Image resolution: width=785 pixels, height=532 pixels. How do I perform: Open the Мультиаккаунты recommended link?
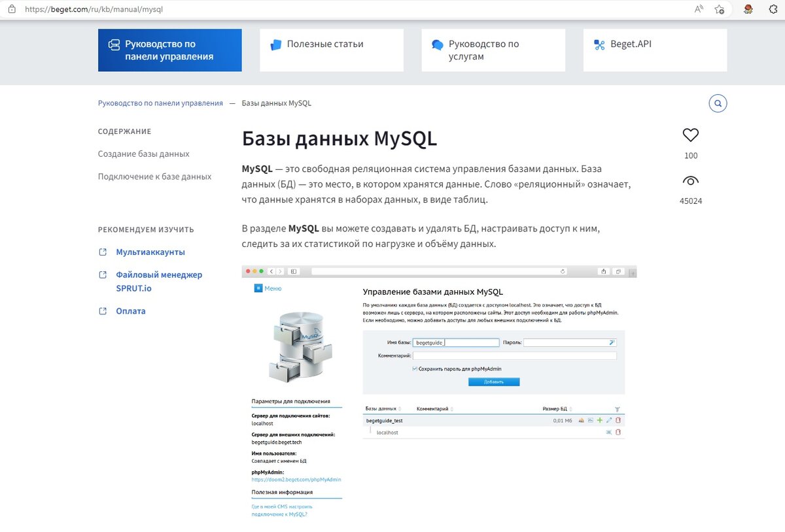[x=150, y=252]
